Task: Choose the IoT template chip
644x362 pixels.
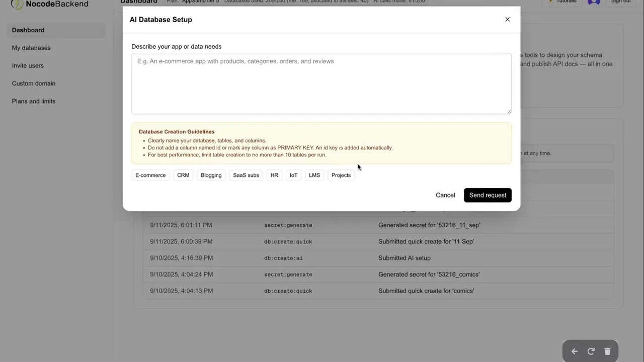Action: [x=293, y=175]
